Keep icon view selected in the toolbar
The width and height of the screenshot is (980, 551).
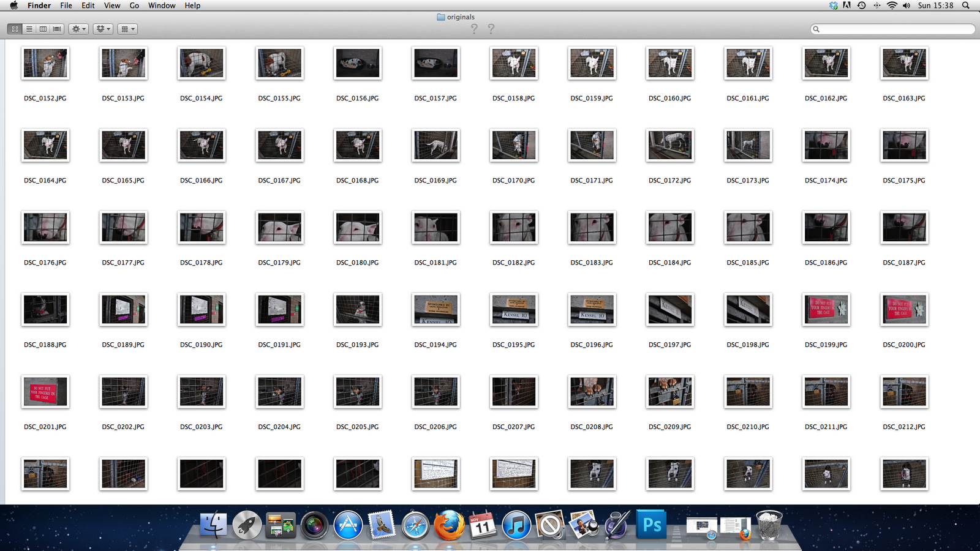click(15, 28)
